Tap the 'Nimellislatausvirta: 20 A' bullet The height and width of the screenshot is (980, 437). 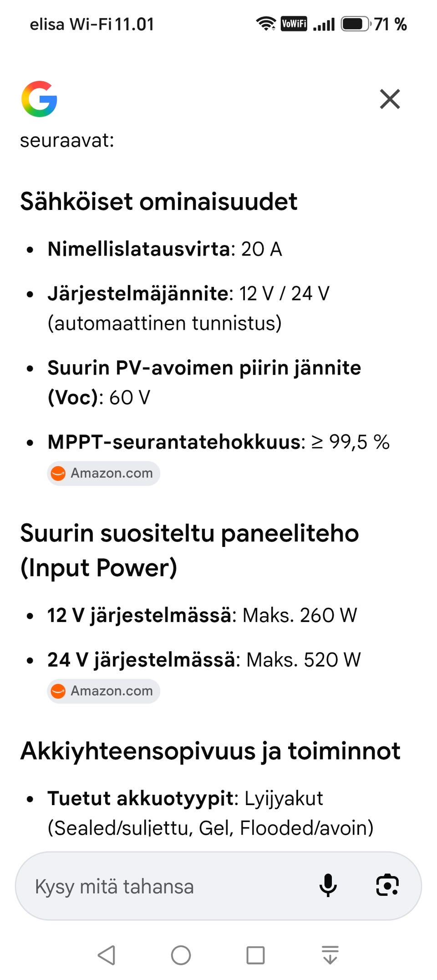point(165,249)
